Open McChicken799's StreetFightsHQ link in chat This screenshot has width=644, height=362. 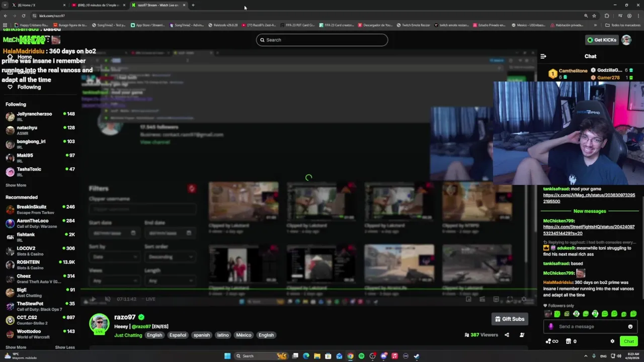pos(589,230)
